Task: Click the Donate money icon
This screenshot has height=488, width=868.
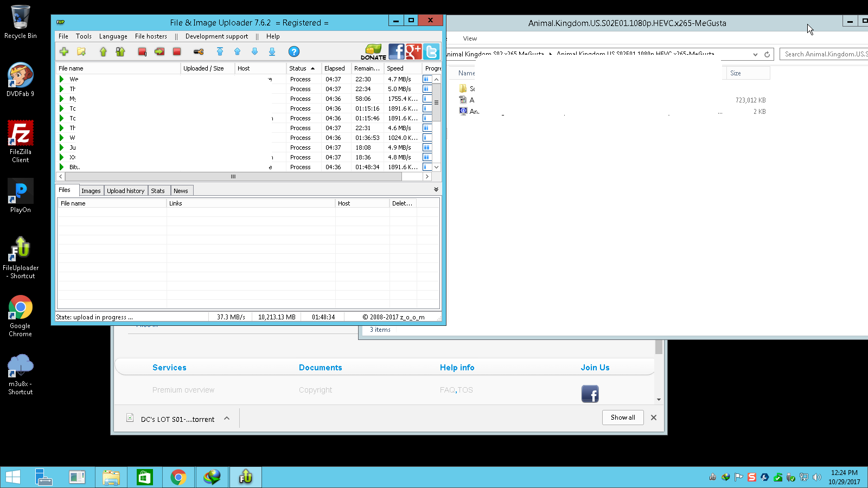Action: tap(373, 52)
